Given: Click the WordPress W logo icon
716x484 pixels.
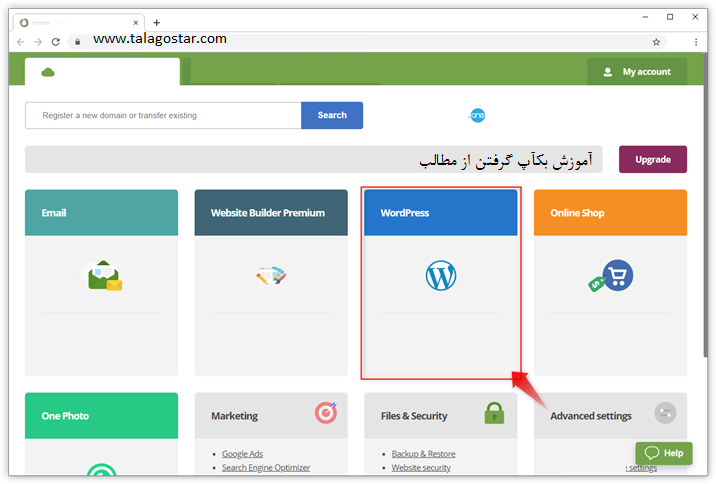Looking at the screenshot, I should point(441,275).
